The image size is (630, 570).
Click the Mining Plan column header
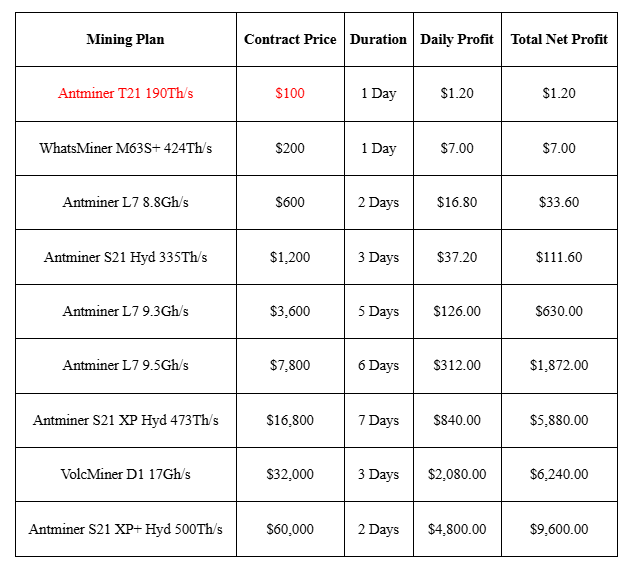125,39
